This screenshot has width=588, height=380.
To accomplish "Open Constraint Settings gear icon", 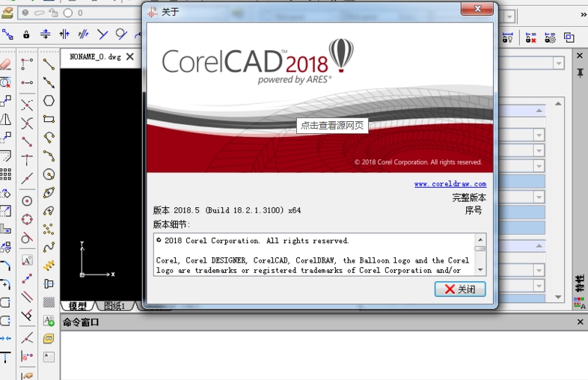I will point(550,37).
